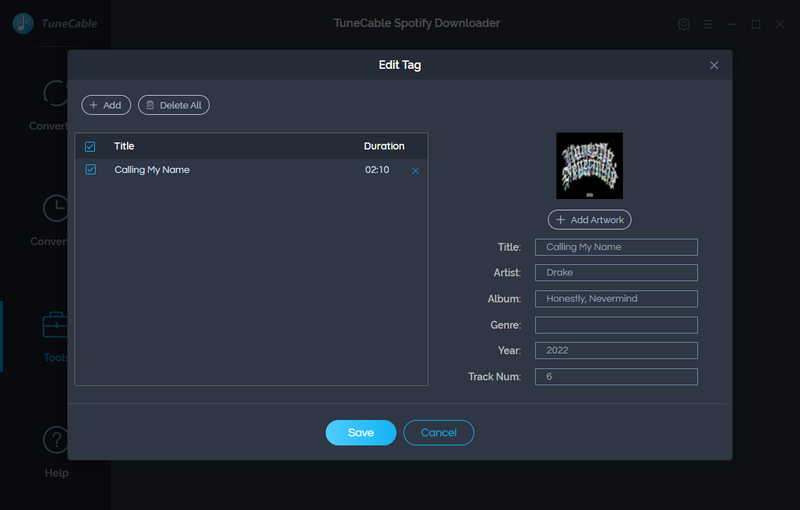Click the empty Genre field
800x510 pixels.
pos(616,325)
